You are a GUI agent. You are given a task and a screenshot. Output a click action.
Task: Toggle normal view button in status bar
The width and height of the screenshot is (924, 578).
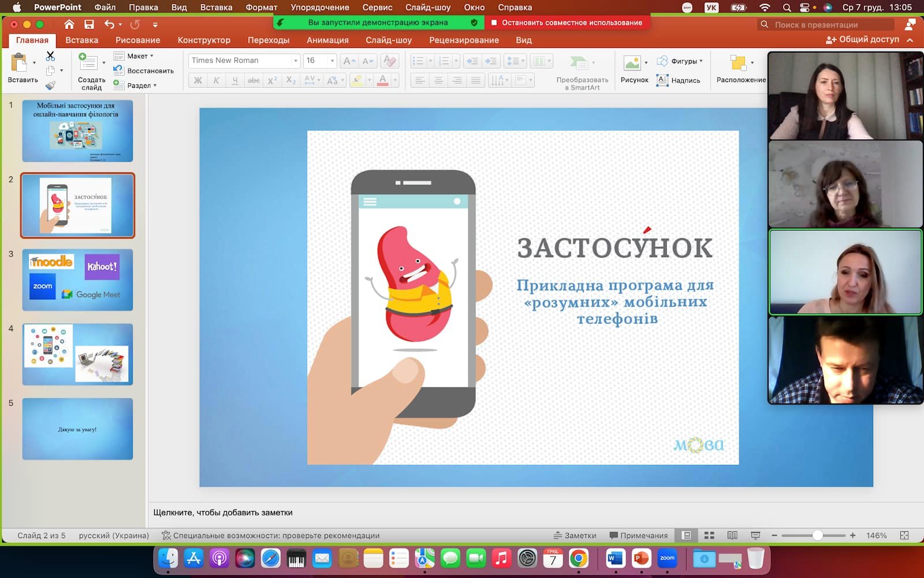687,535
